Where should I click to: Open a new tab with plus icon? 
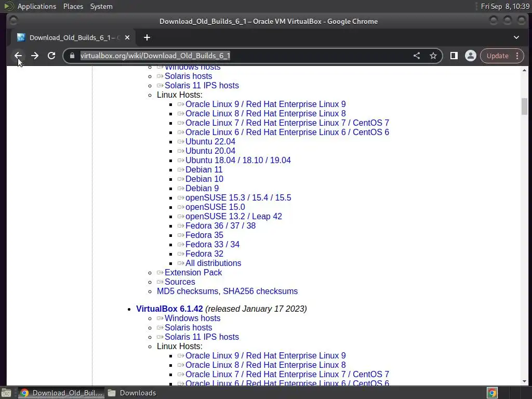coord(147,37)
